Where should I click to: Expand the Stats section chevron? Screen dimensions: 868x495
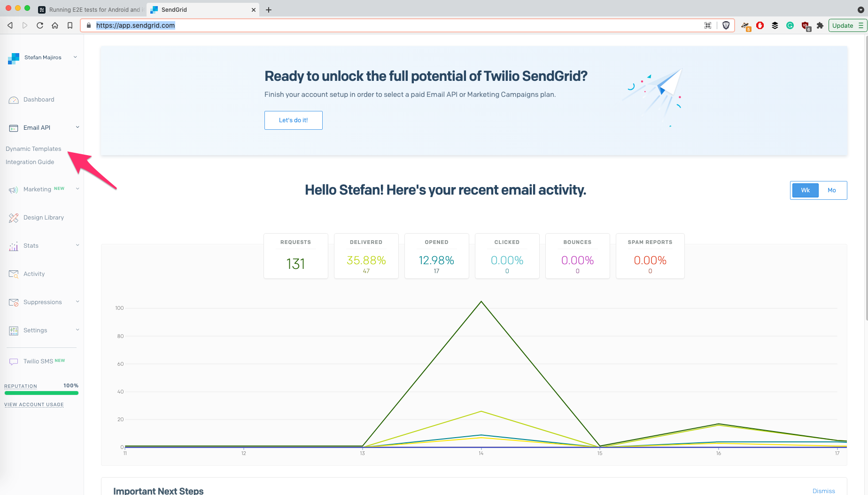(77, 245)
